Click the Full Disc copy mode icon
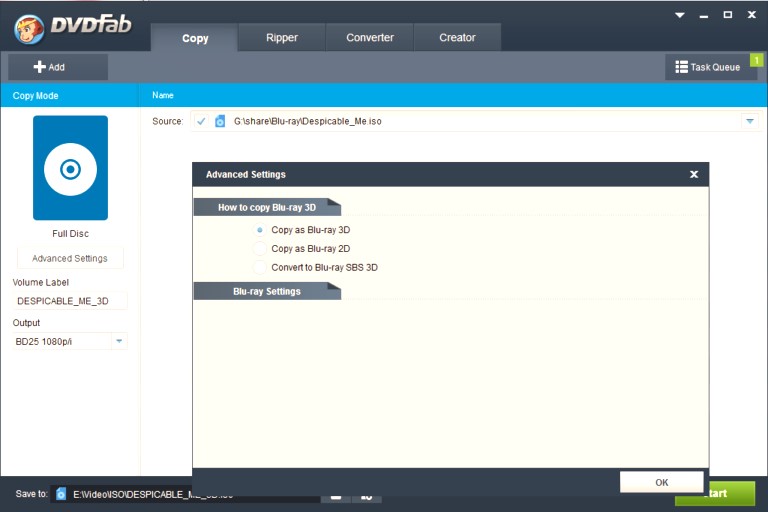Screen dimensions: 768x512 [x=71, y=168]
